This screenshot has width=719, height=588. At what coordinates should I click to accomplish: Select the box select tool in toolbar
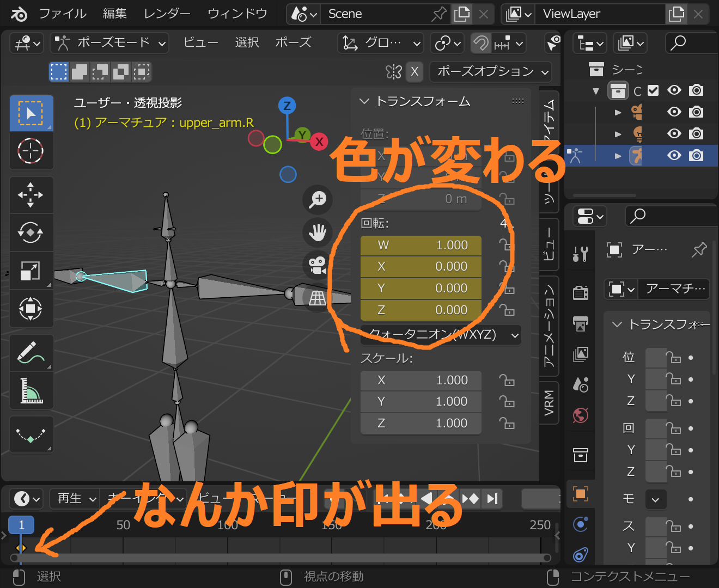coord(31,113)
